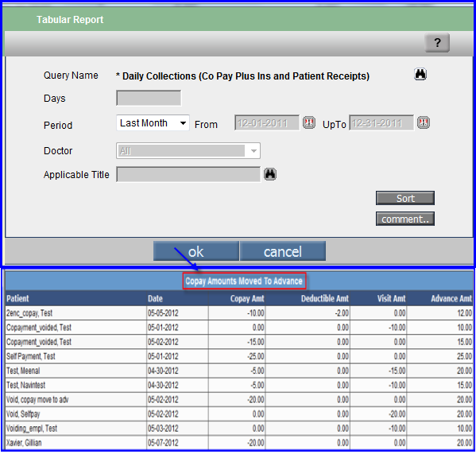This screenshot has width=476, height=454.
Task: Click the ok button
Action: [196, 251]
